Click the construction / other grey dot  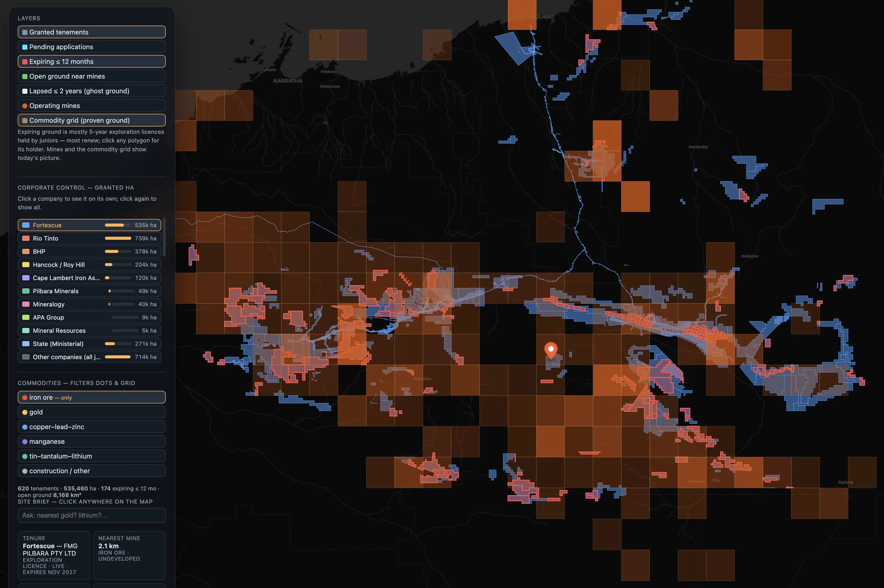[25, 471]
